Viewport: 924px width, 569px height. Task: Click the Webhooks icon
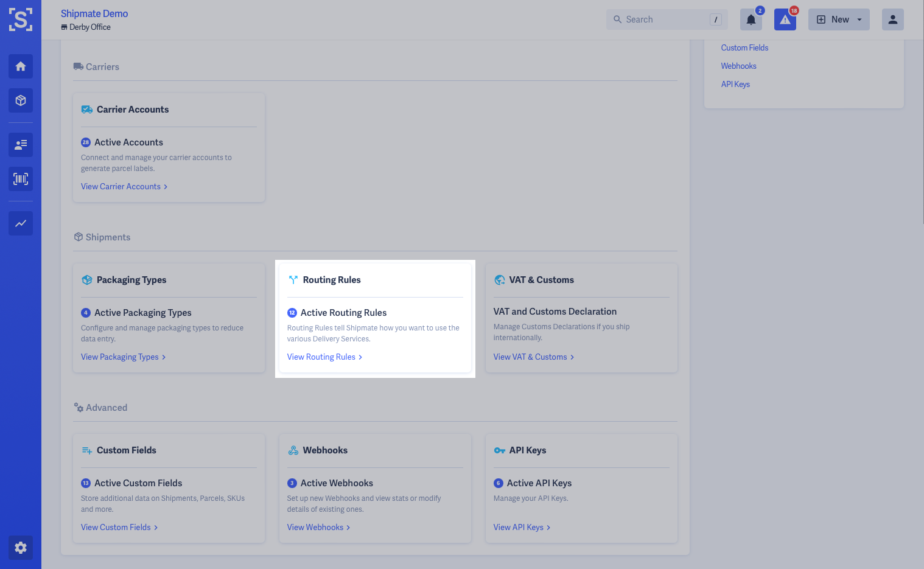(293, 450)
